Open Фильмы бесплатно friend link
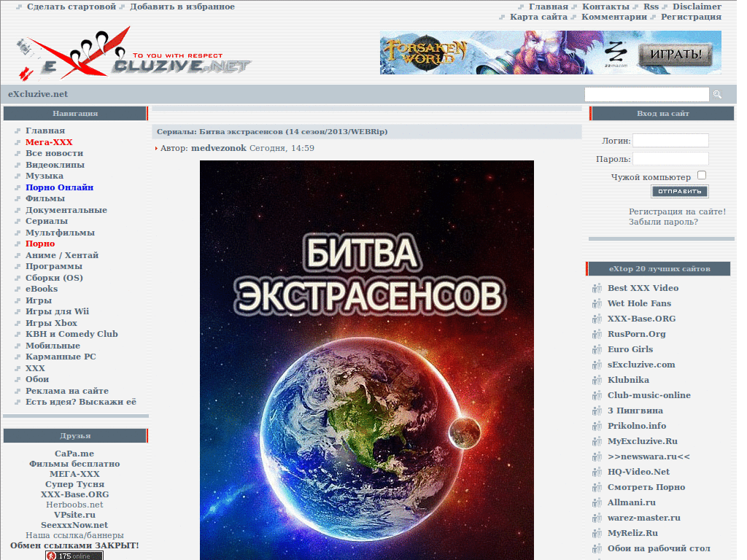Viewport: 747px width, 560px height. click(x=74, y=464)
